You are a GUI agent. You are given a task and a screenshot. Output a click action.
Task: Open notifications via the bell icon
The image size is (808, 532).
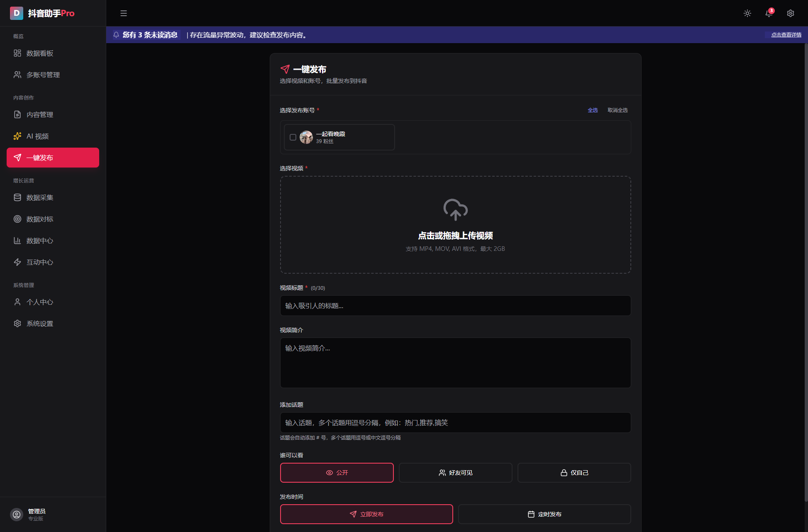(769, 13)
